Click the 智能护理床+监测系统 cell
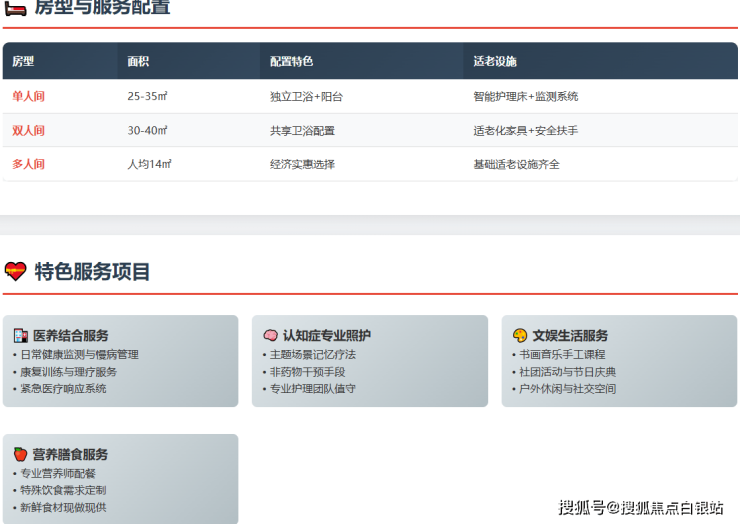The width and height of the screenshot is (740, 524). pos(525,97)
